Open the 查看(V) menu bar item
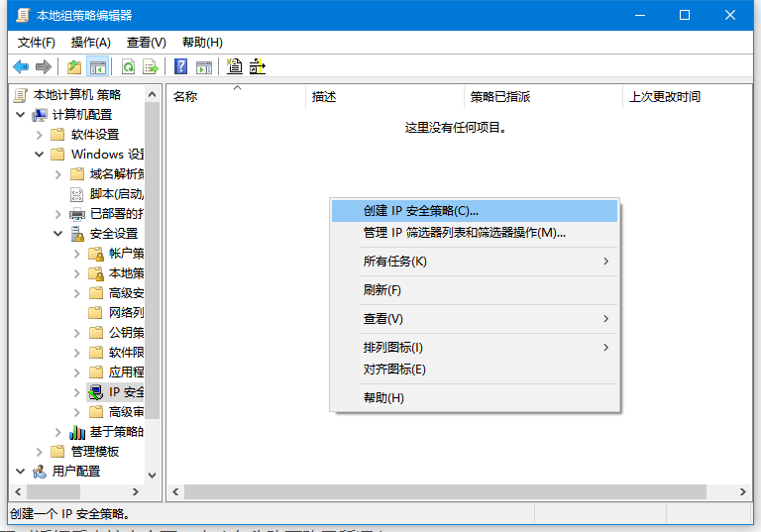Viewport: 761px width, 532px height. pos(146,43)
